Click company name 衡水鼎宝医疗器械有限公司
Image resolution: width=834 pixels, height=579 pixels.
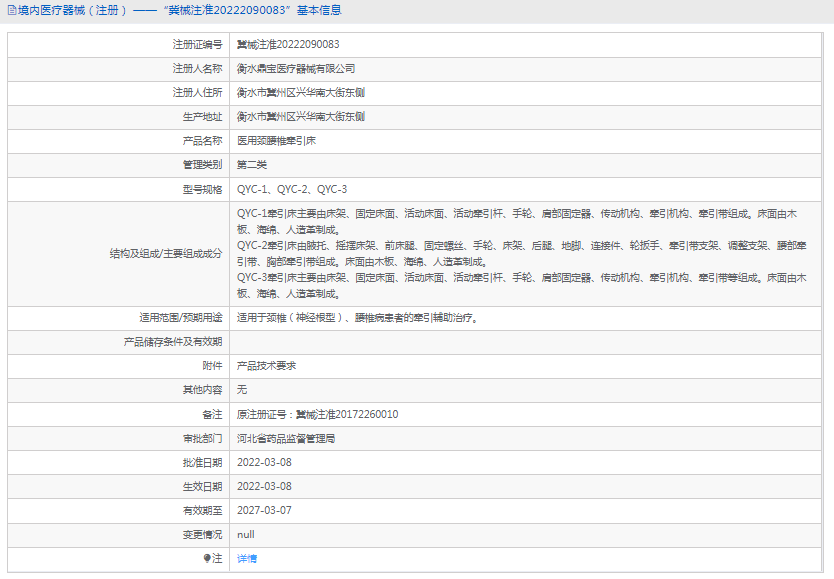(x=296, y=69)
